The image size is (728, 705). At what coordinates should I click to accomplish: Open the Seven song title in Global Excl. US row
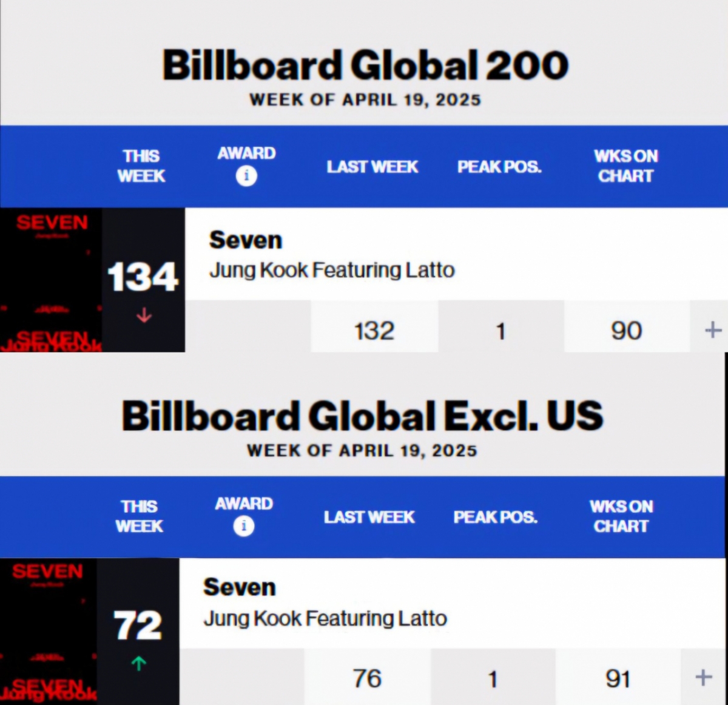click(240, 587)
